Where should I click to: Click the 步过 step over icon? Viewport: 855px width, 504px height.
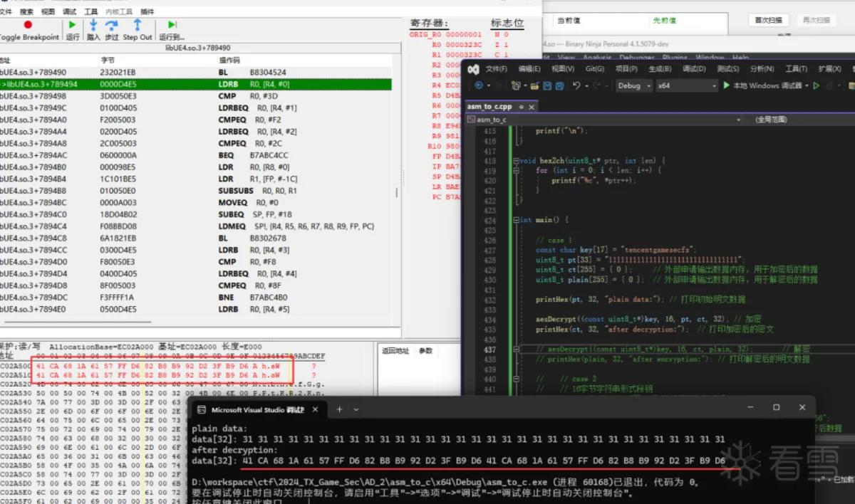click(112, 25)
